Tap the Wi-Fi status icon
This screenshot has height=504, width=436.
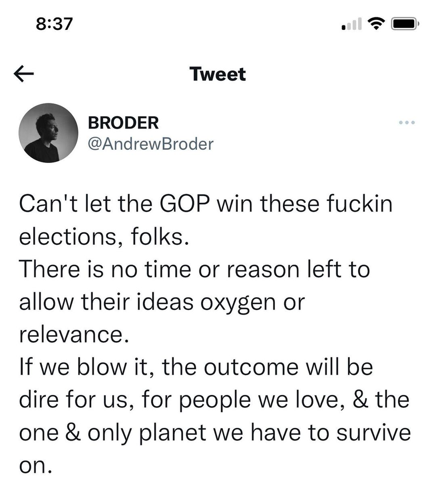click(x=375, y=25)
